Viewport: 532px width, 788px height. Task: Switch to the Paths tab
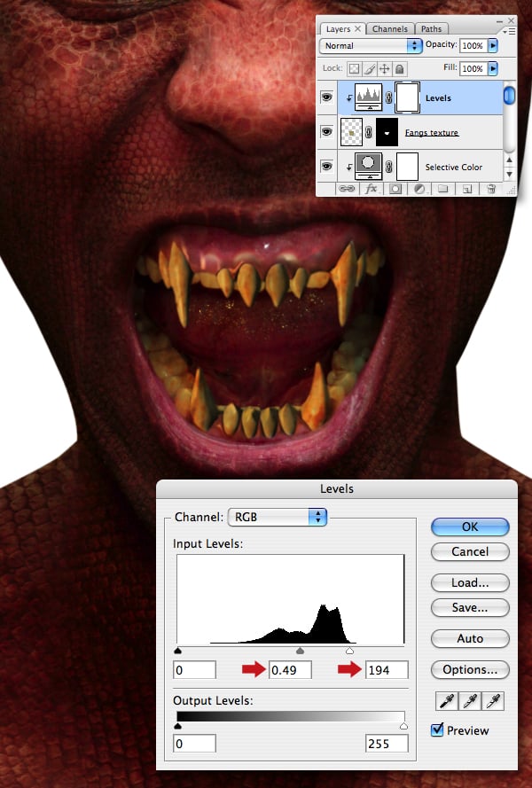(x=432, y=28)
